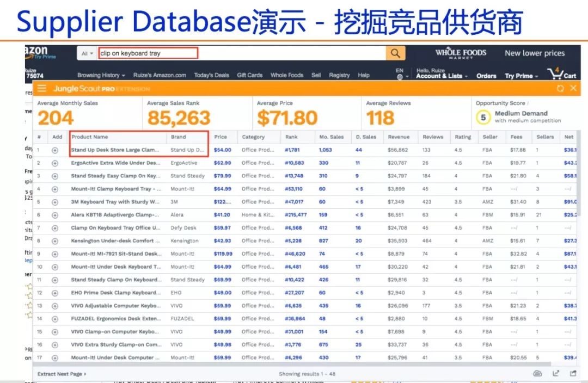Add 3M Keyboard Tray to tracker
The width and height of the screenshot is (588, 383).
click(55, 202)
